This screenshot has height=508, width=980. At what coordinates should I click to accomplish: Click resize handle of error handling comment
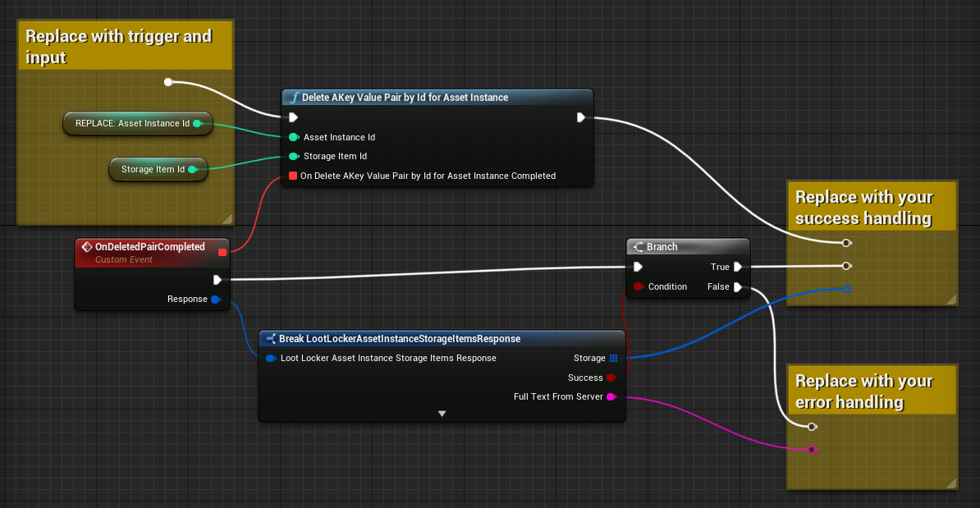click(x=951, y=483)
